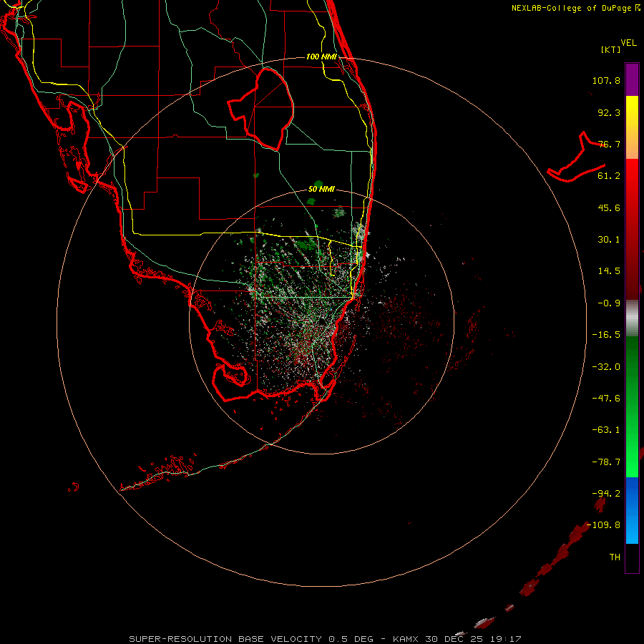
Task: Pick the purple segment of the velocity scale
Action: click(x=632, y=79)
